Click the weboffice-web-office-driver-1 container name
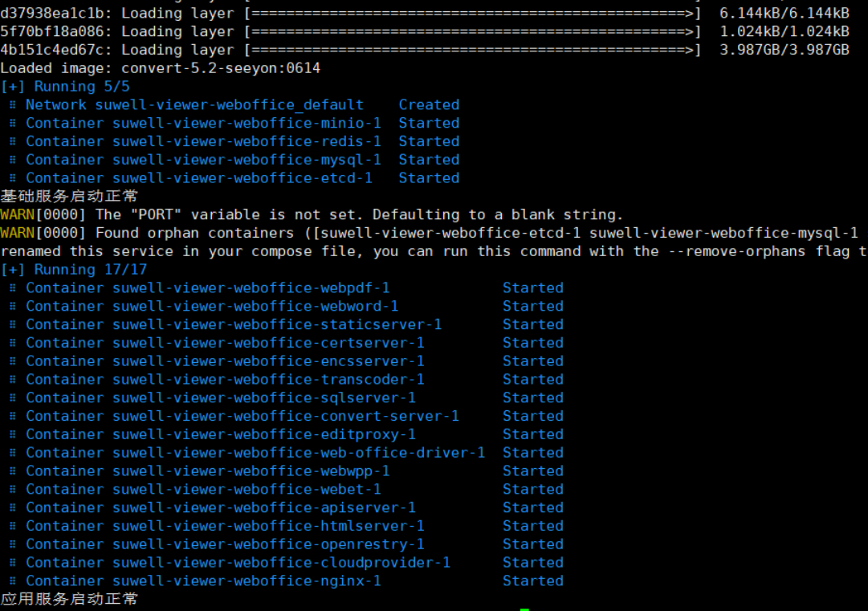868x611 pixels. pos(299,453)
